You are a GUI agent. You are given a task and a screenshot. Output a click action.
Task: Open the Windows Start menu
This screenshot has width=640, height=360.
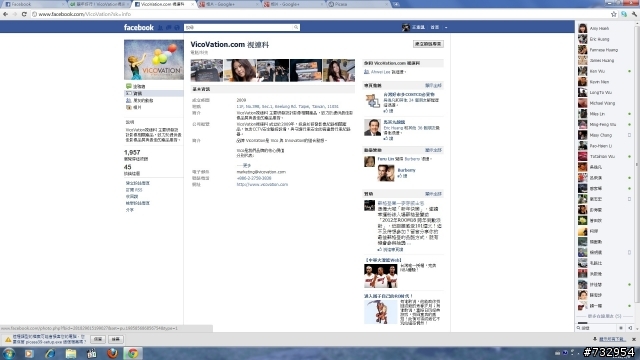[x=9, y=353]
